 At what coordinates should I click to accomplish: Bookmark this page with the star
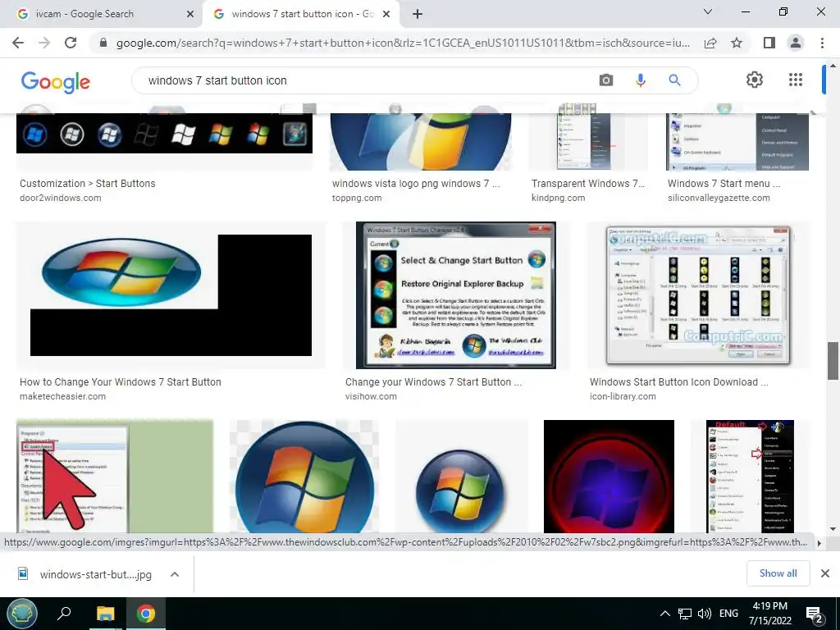click(x=737, y=43)
